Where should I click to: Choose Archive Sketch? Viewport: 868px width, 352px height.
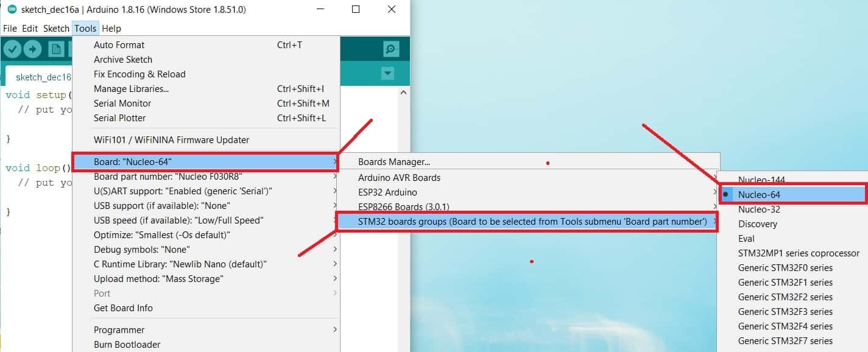[206, 60]
